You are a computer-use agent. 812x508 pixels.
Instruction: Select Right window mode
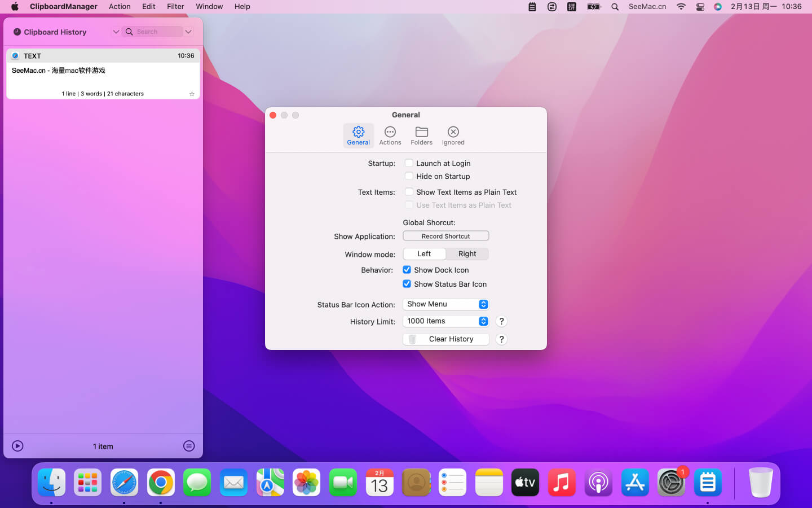point(467,254)
